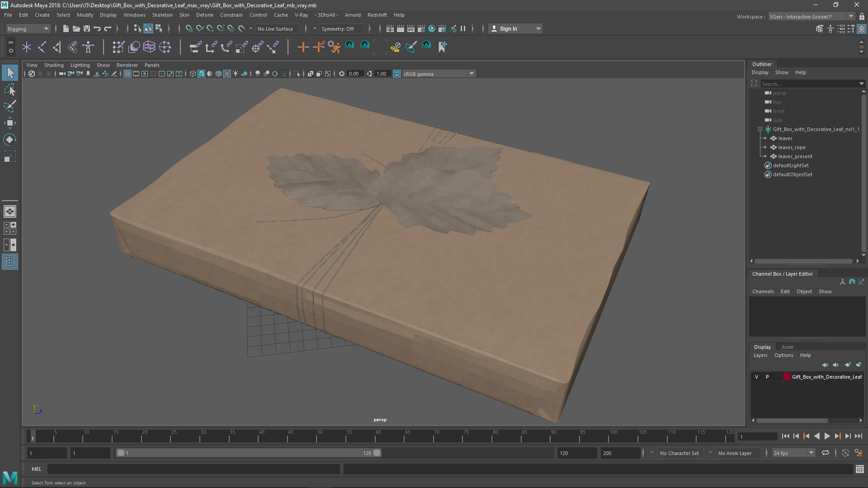This screenshot has width=868, height=488.
Task: Click the red Gift_Box layer color swatch
Action: point(787,377)
